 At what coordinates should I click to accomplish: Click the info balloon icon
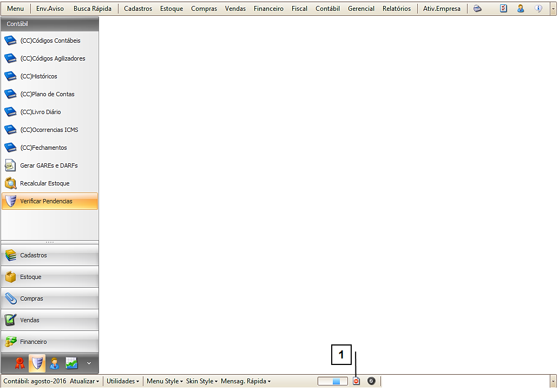tap(538, 9)
